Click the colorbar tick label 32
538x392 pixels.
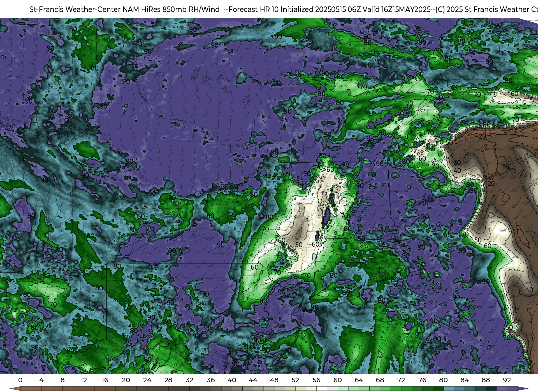(189, 380)
